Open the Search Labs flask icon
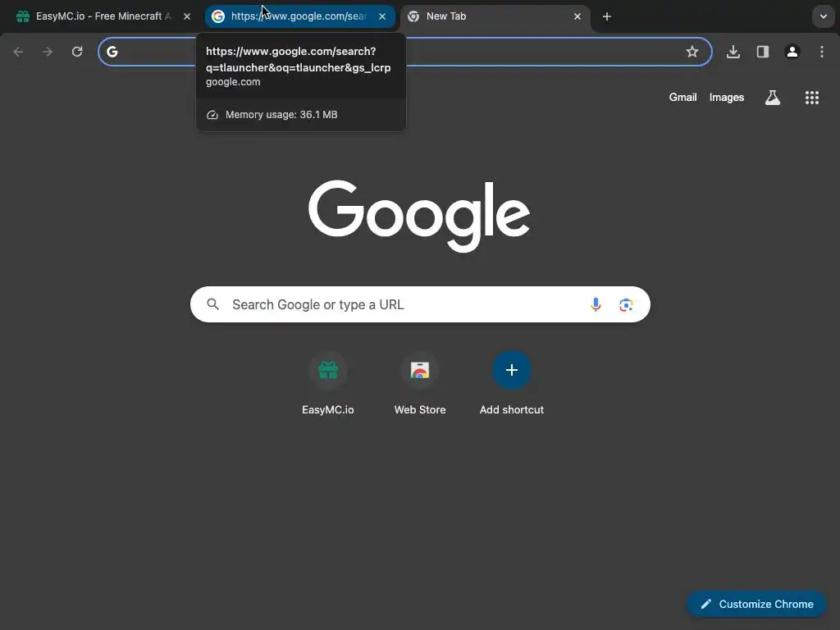The height and width of the screenshot is (630, 840). (x=773, y=98)
